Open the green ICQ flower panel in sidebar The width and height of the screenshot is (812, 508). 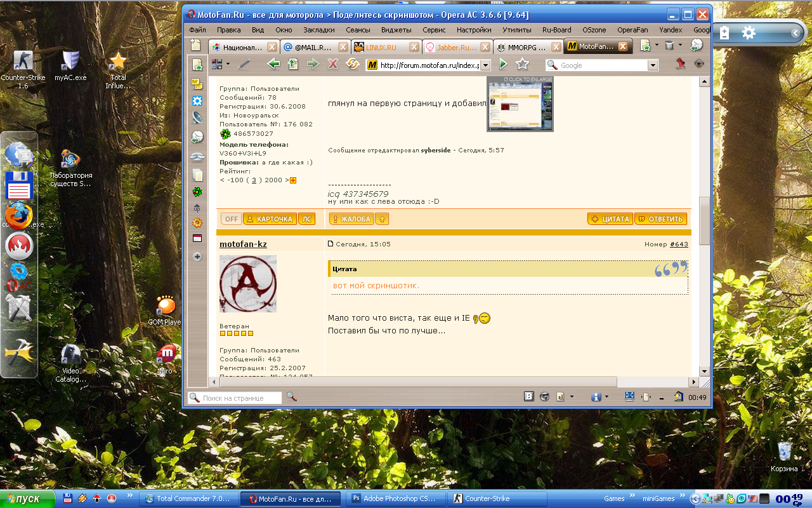pyautogui.click(x=197, y=192)
